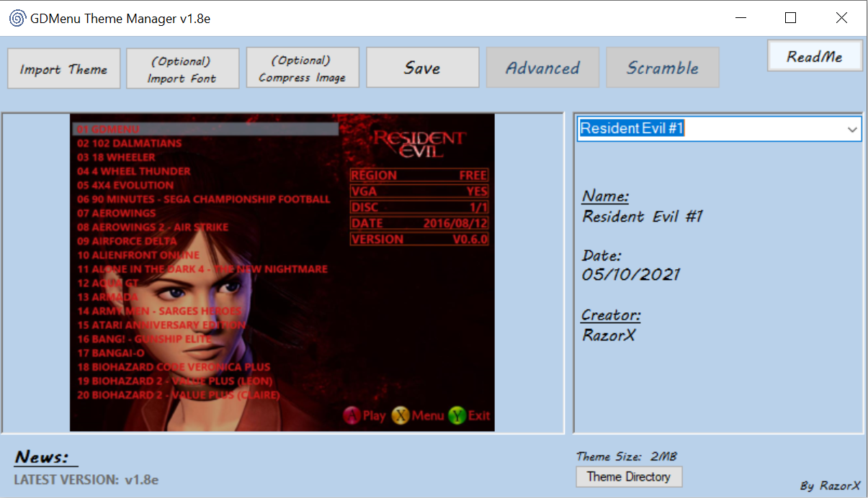Click the 12 AQUA GT entry
868x498 pixels.
[108, 283]
